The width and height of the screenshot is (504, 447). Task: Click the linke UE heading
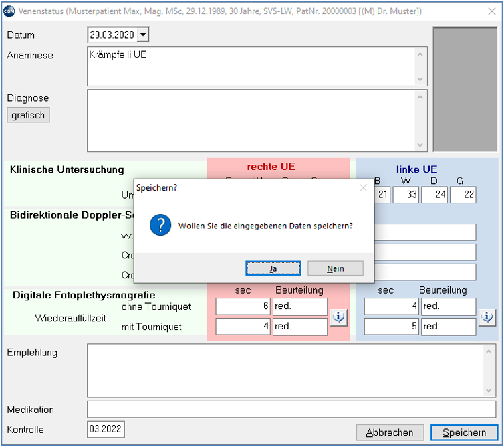click(416, 169)
